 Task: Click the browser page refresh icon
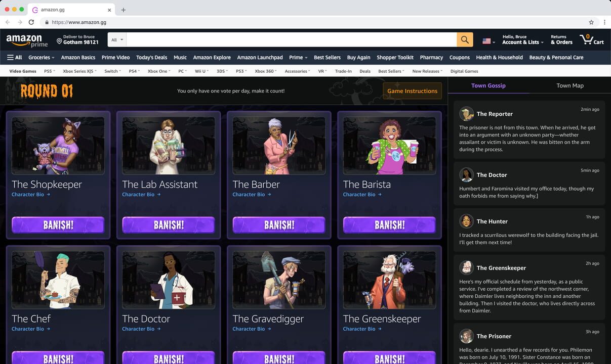point(32,22)
